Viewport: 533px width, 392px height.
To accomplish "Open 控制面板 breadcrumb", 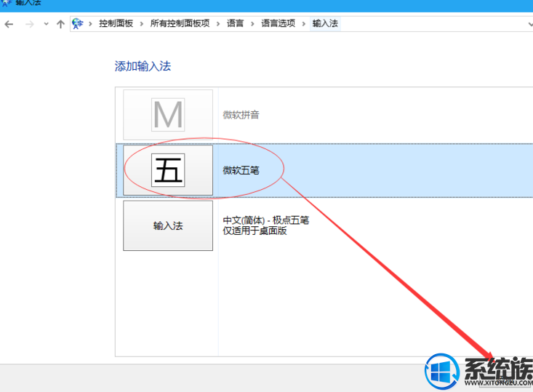I will click(116, 23).
